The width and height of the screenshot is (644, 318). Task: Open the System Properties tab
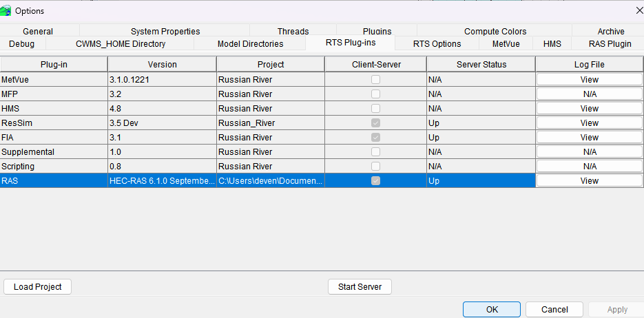coord(165,31)
